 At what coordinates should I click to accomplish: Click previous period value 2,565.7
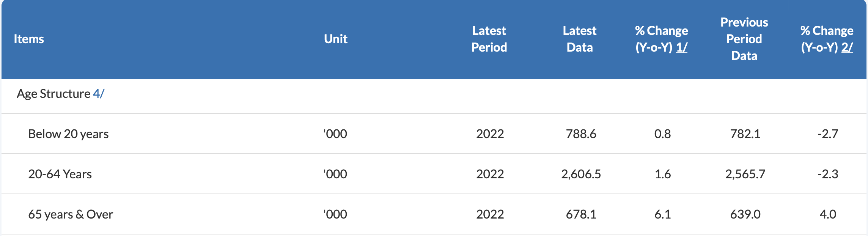point(745,174)
